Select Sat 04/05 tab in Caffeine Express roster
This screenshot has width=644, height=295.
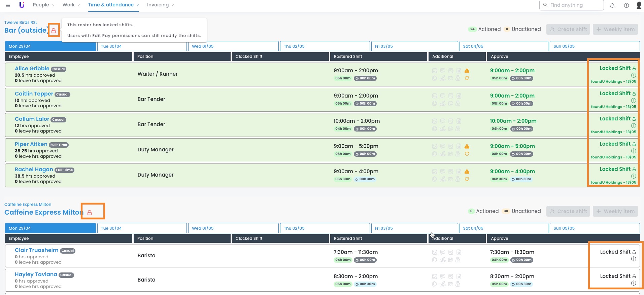503,228
